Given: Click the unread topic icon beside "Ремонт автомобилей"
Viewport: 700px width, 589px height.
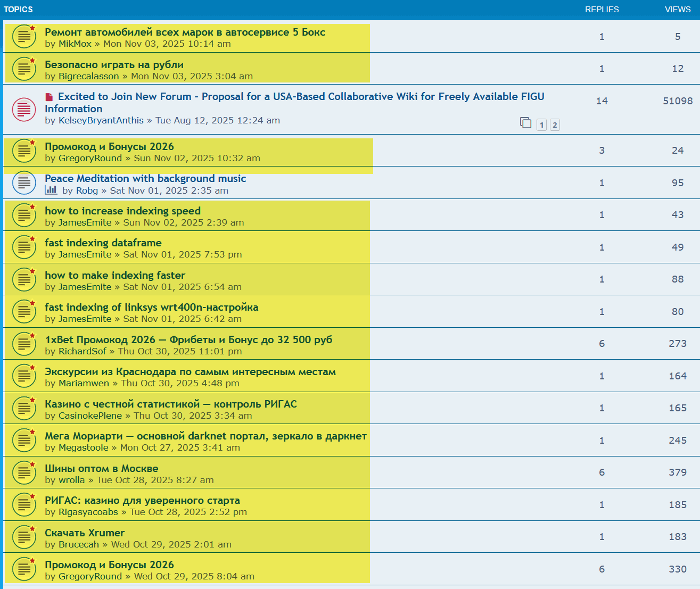Looking at the screenshot, I should click(24, 36).
